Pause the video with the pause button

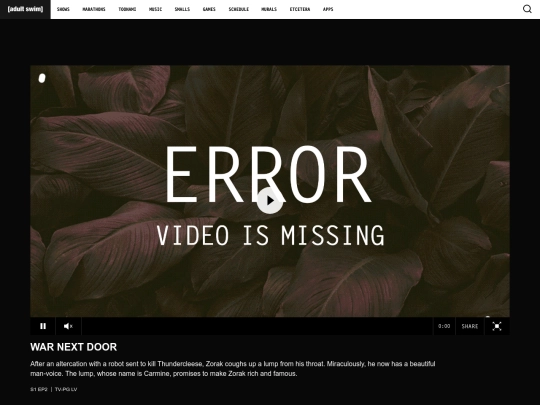click(x=43, y=326)
